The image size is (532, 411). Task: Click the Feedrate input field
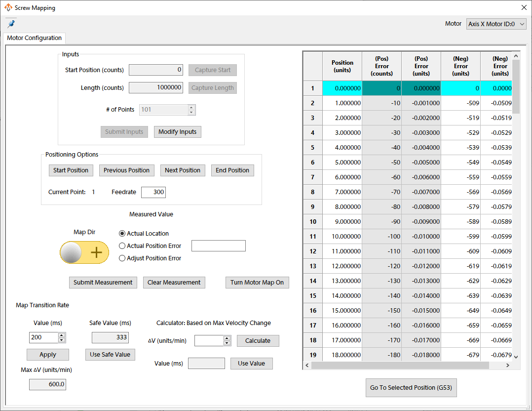(153, 192)
